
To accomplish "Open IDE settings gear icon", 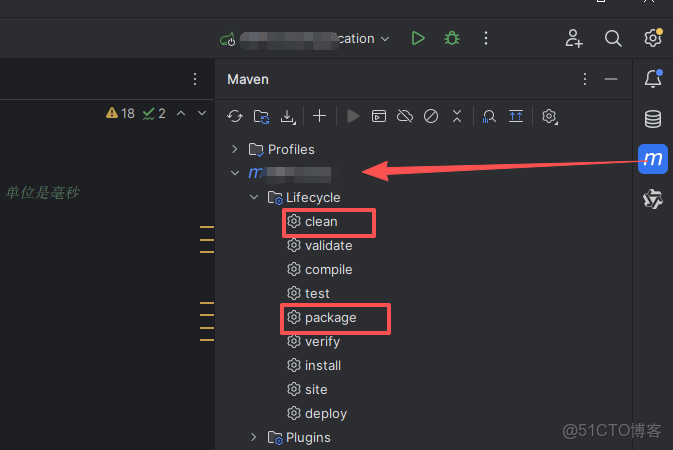I will pyautogui.click(x=653, y=38).
